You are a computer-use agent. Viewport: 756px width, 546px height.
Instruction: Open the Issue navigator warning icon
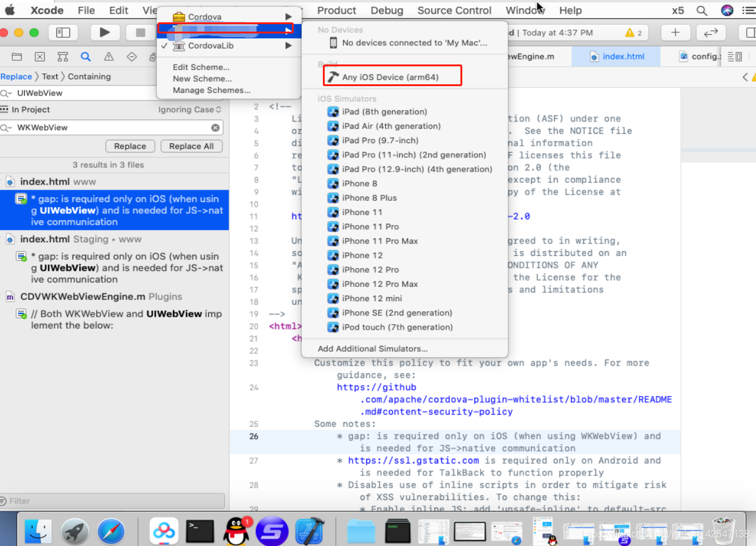(x=108, y=56)
